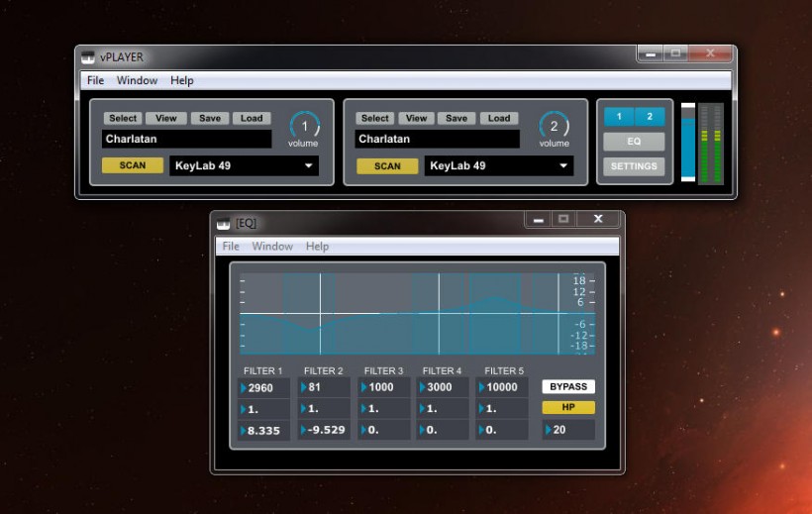This screenshot has width=812, height=514.
Task: Toggle the EQ BYPASS button
Action: [x=567, y=386]
